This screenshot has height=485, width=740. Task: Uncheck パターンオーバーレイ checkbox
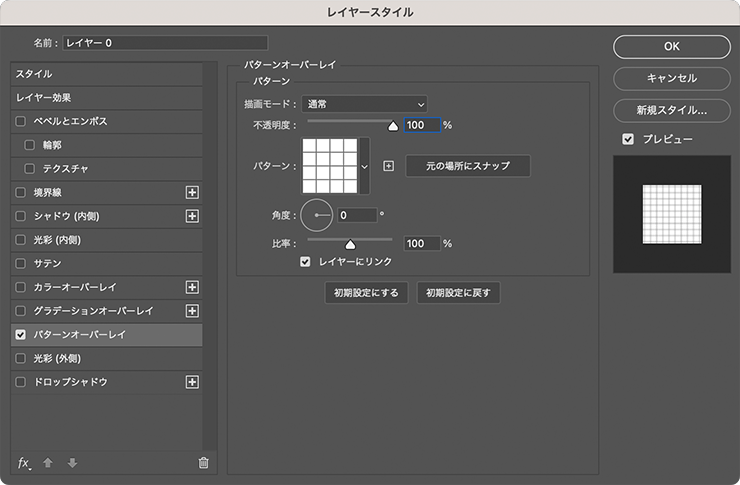coord(21,334)
